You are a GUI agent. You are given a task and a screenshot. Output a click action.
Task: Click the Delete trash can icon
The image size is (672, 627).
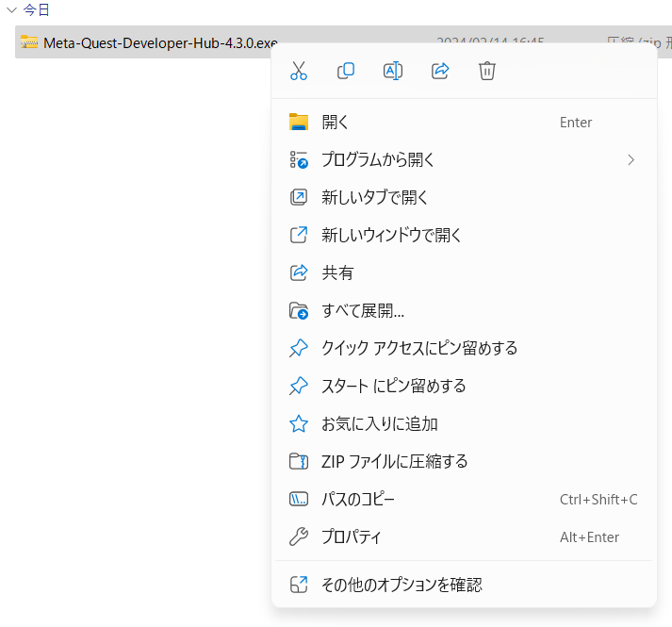(487, 71)
